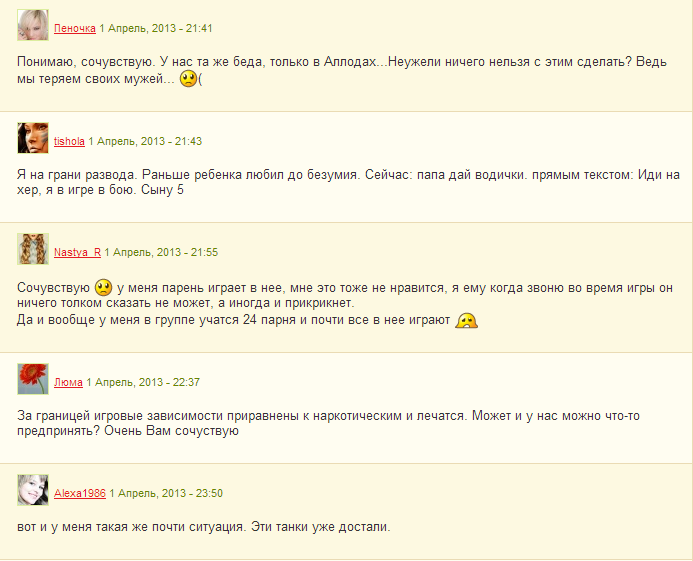
Task: Open the tishola profile link
Action: [69, 141]
